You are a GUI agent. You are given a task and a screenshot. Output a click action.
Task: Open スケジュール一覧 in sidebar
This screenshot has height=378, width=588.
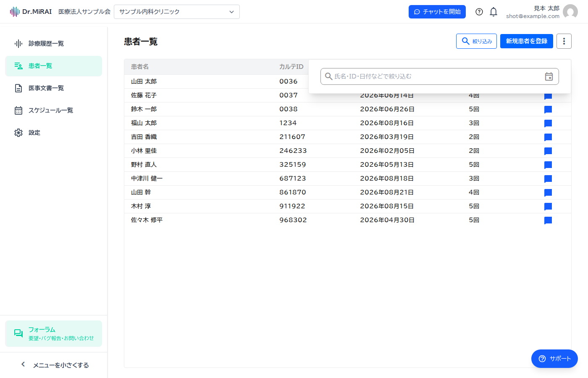54,110
